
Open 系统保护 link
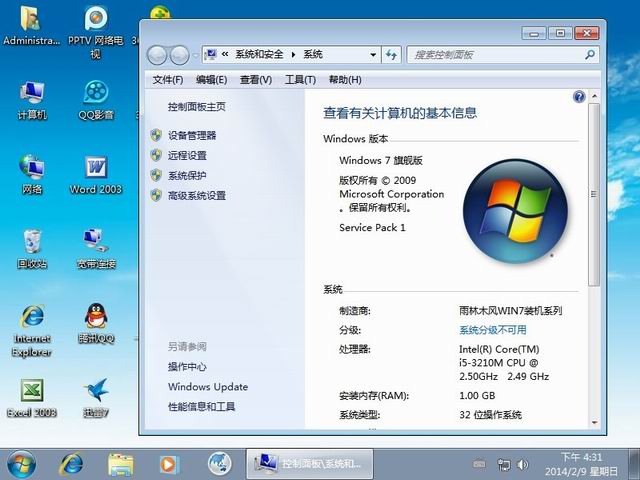point(187,176)
